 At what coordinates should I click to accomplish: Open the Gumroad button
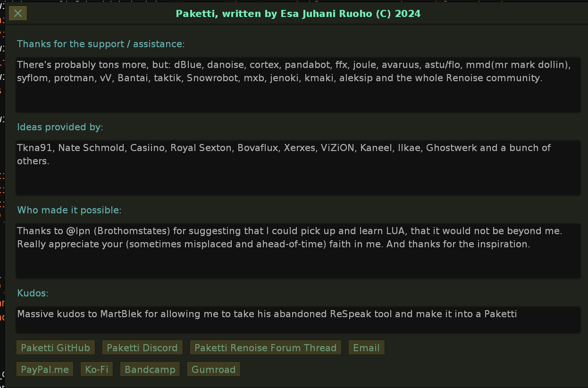213,370
